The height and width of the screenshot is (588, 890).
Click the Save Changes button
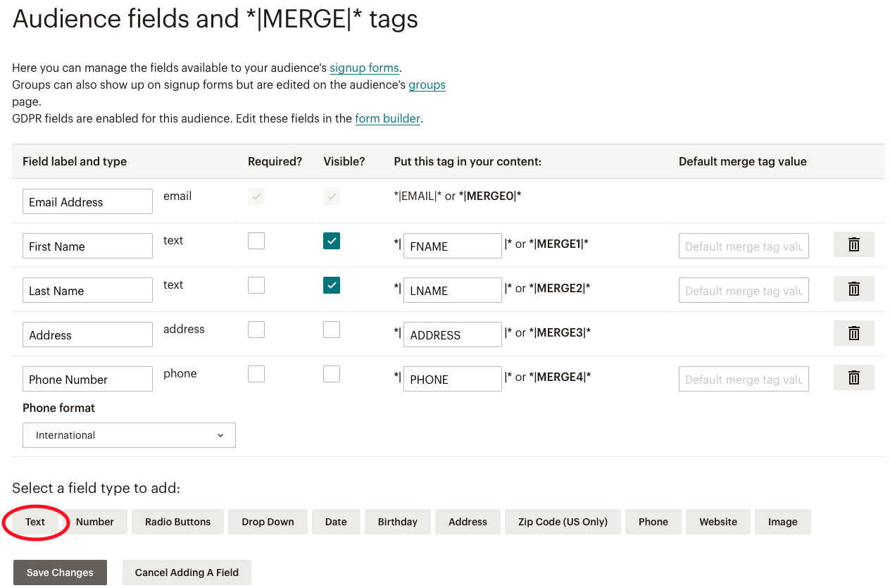60,573
